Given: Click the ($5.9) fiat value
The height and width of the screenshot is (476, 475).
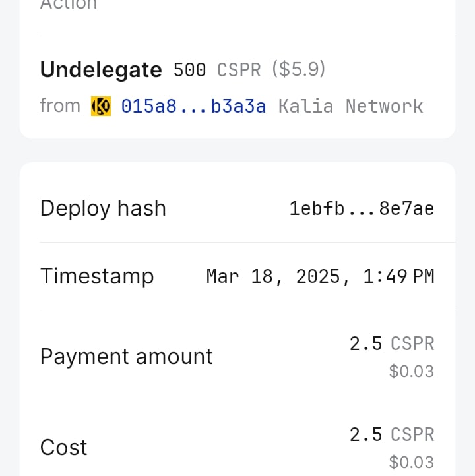Looking at the screenshot, I should tap(299, 69).
